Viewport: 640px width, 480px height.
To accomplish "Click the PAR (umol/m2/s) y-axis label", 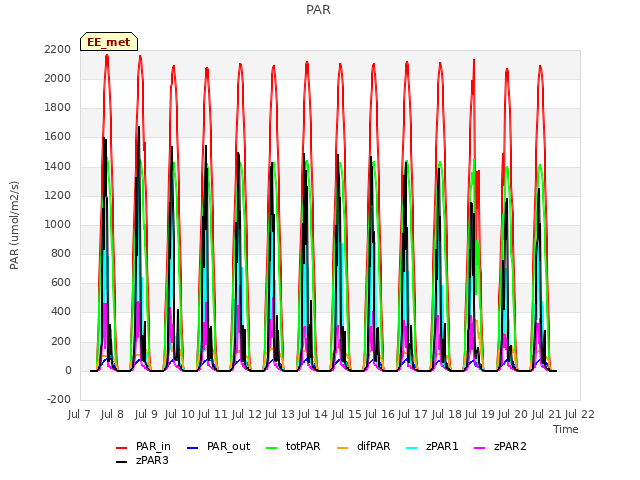I will click(14, 225).
